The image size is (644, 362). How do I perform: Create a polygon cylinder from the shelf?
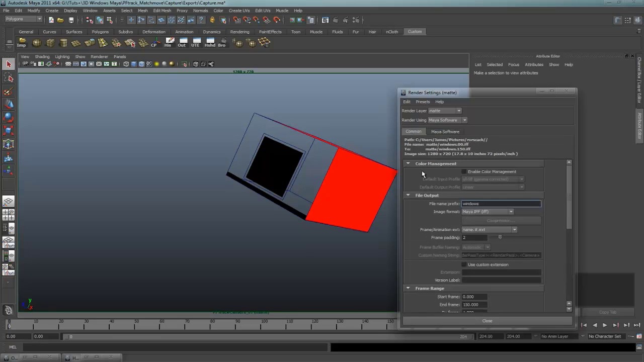pyautogui.click(x=63, y=43)
